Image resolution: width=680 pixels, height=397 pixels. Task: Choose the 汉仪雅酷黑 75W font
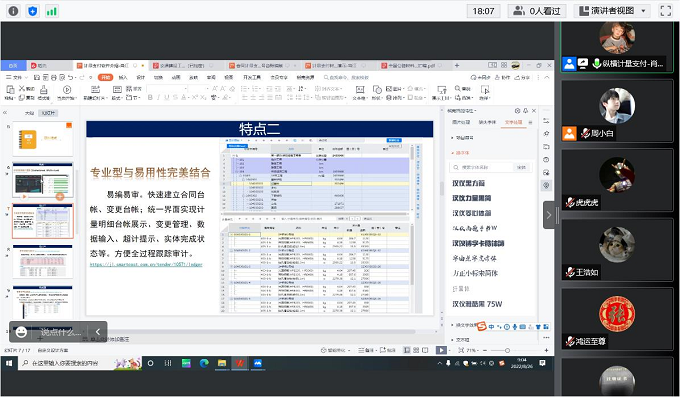tap(477, 304)
